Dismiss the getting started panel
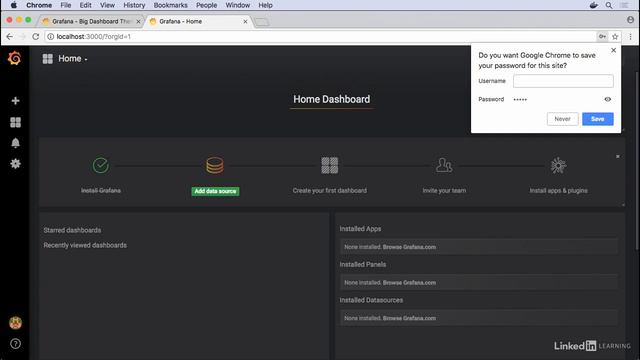The height and width of the screenshot is (360, 640). click(618, 156)
